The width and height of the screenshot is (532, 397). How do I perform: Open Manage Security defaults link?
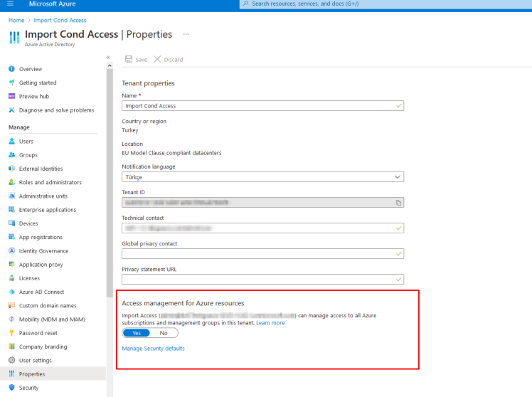[x=154, y=349]
